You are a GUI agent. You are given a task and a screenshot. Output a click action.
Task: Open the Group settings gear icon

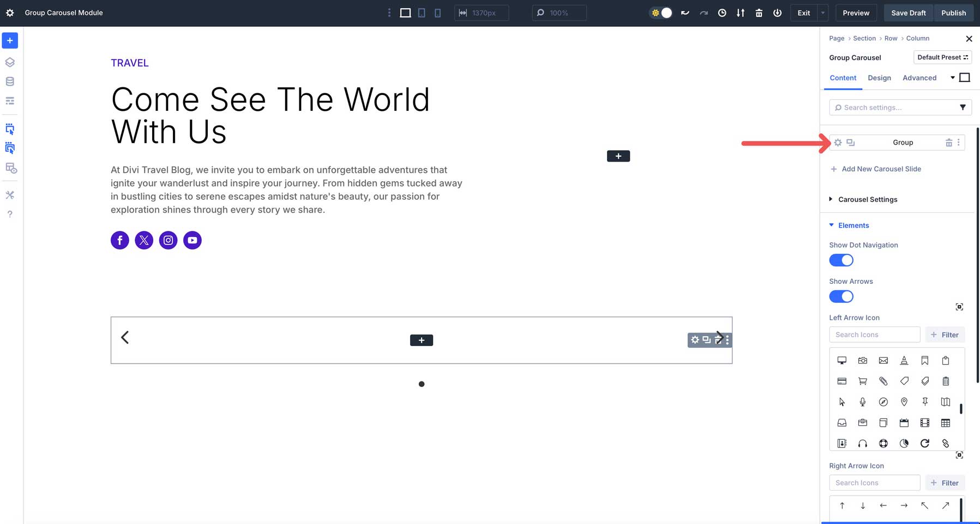point(838,142)
